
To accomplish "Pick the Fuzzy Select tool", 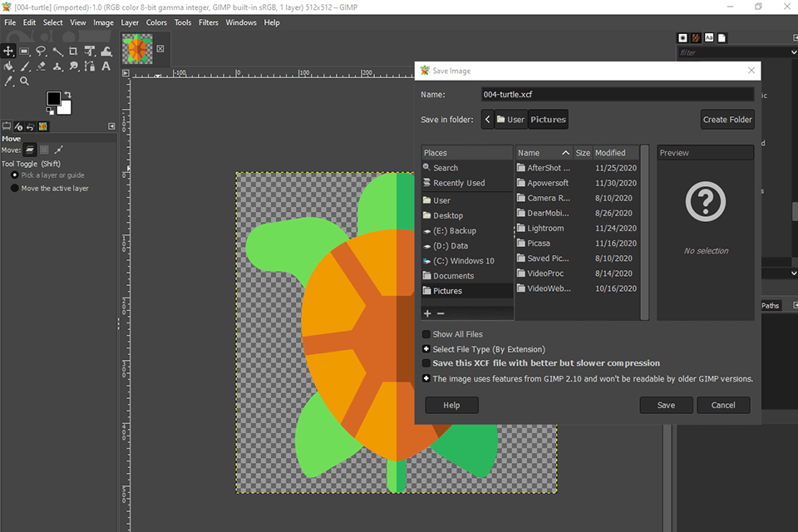I will coord(58,52).
